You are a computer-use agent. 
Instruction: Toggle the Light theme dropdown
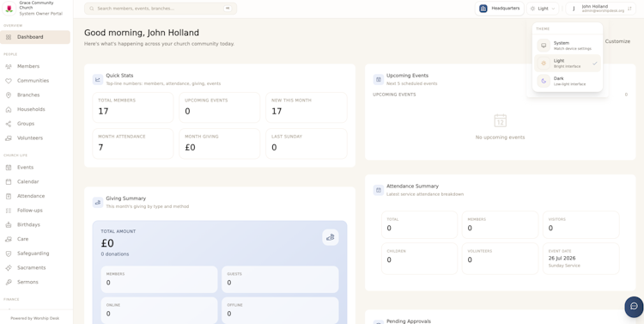pos(543,9)
